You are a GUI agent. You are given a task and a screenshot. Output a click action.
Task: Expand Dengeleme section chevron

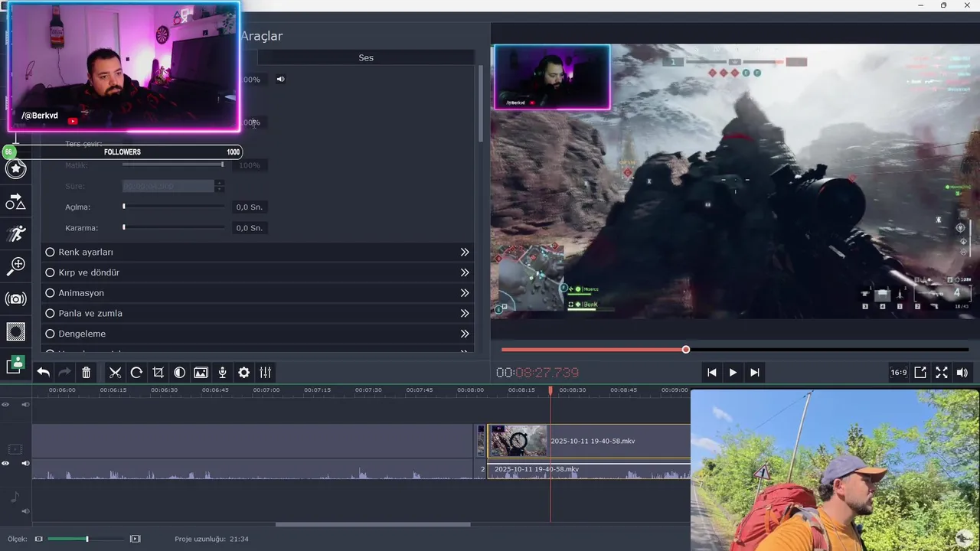(465, 334)
